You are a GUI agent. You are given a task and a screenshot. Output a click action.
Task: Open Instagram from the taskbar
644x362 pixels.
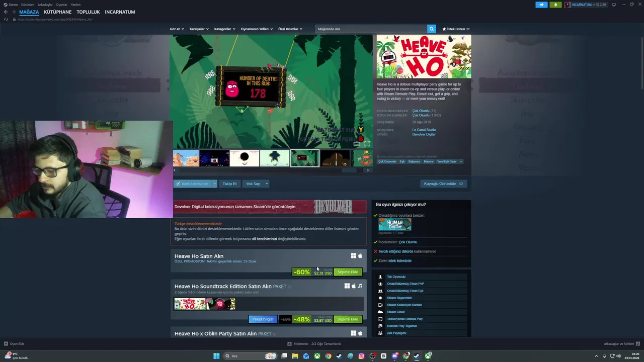coord(361,356)
